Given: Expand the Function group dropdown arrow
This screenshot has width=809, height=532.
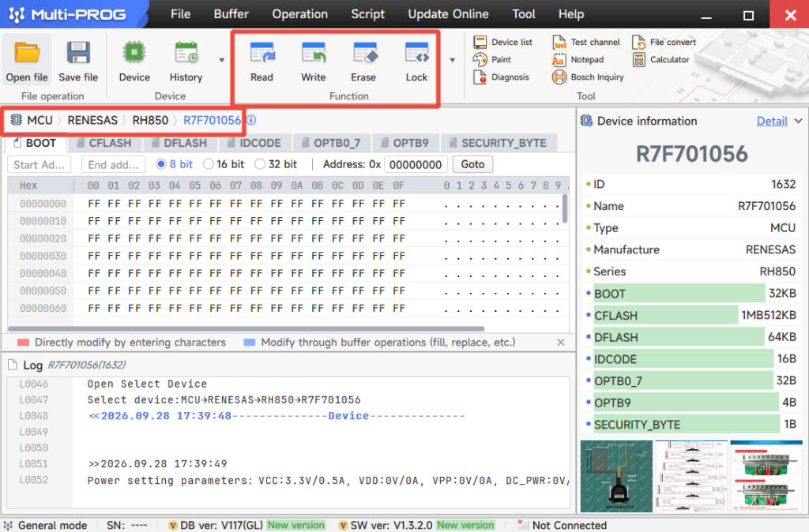Looking at the screenshot, I should pyautogui.click(x=453, y=60).
